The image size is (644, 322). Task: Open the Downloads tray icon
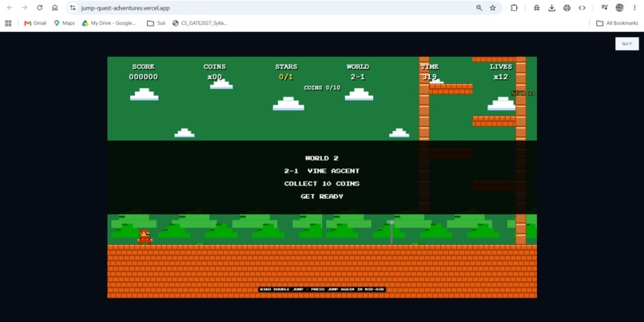click(x=551, y=8)
